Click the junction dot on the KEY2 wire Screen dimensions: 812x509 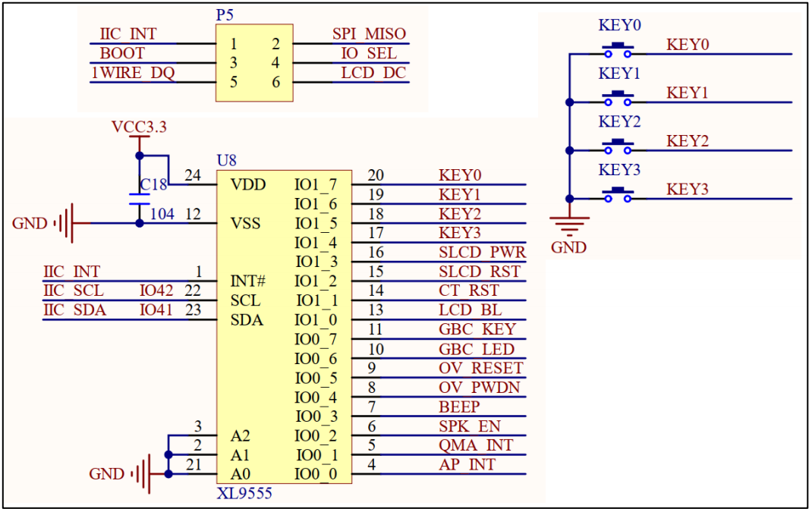[570, 151]
